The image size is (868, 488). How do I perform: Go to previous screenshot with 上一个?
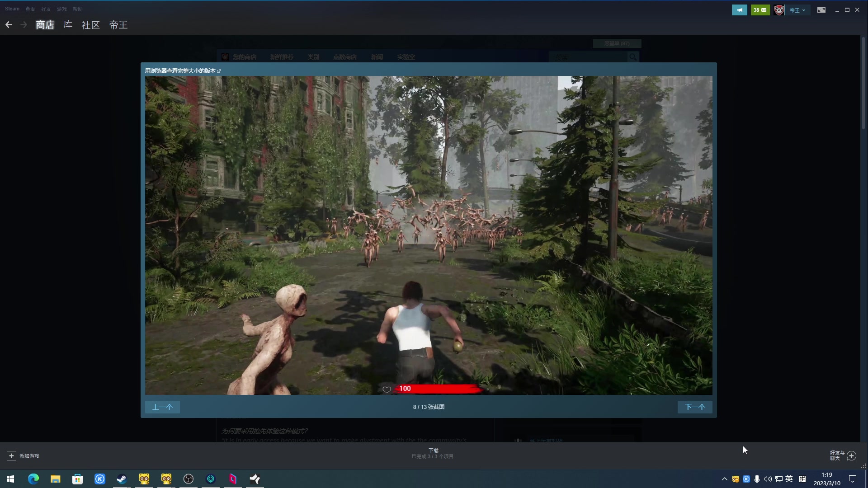pyautogui.click(x=162, y=407)
